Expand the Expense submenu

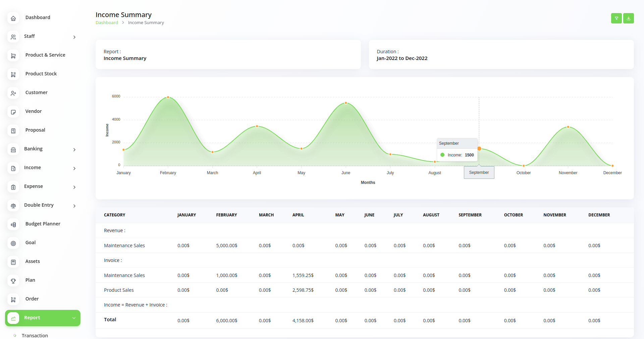[74, 187]
